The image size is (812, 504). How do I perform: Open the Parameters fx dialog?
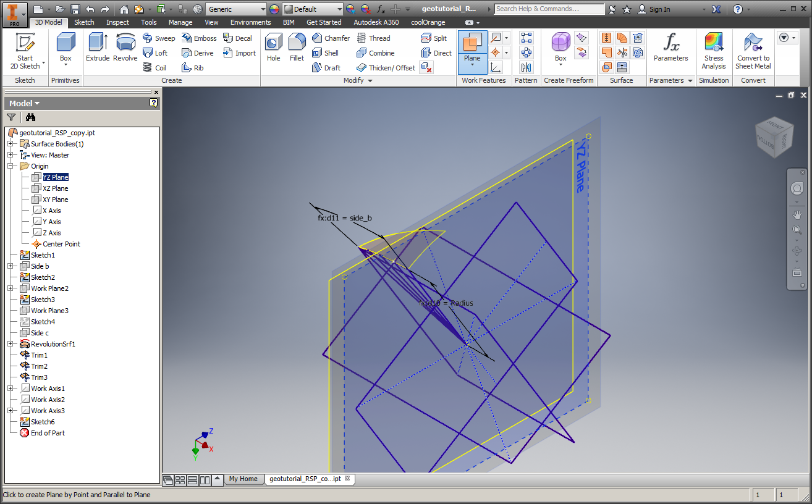[670, 48]
